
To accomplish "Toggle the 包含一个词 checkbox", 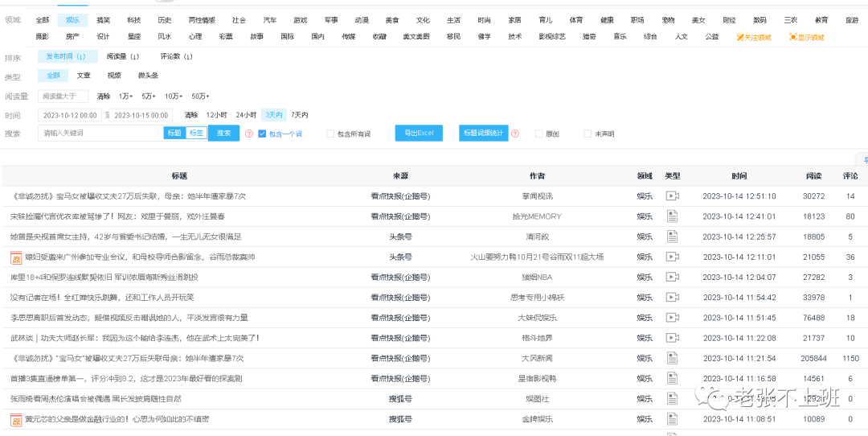I will (x=262, y=134).
